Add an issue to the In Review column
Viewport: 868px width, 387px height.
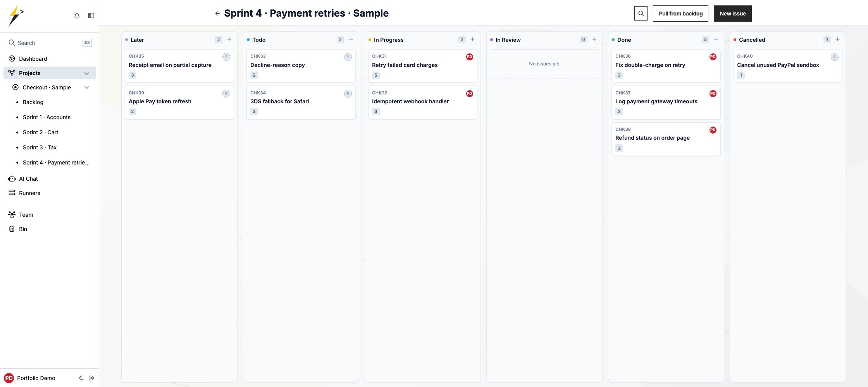[594, 39]
